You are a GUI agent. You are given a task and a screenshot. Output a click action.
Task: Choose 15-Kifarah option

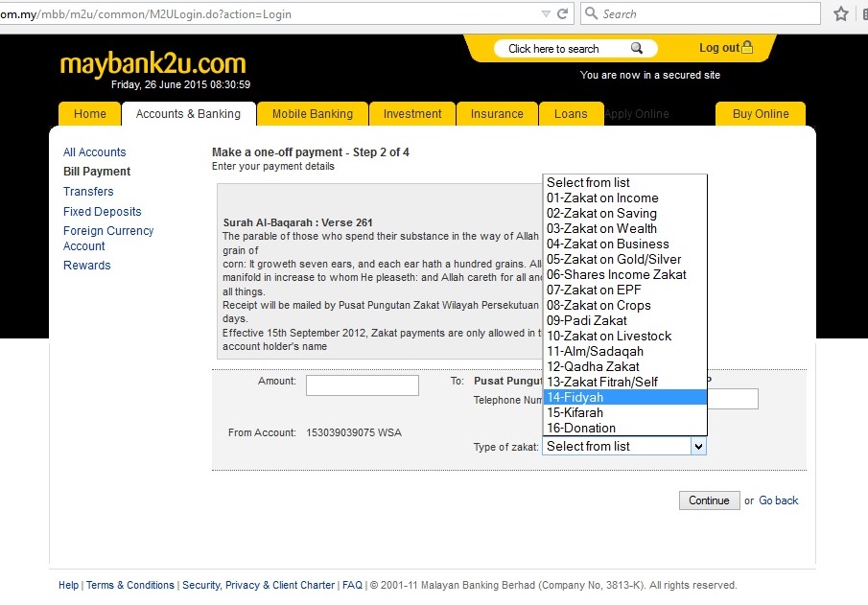pyautogui.click(x=624, y=413)
